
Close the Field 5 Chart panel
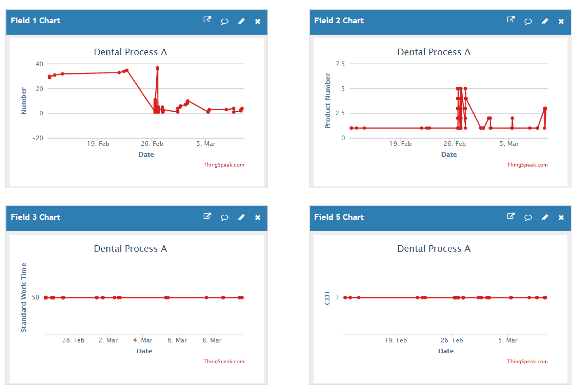[x=561, y=218]
